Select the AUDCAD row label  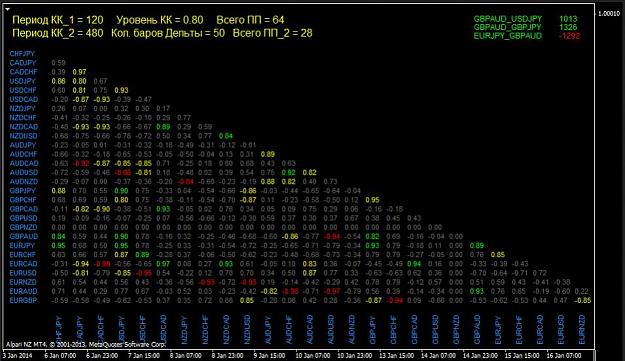click(24, 163)
